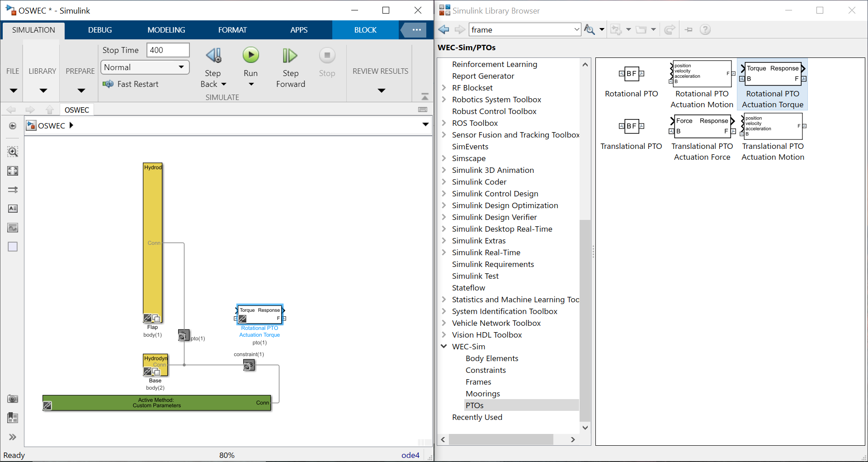The width and height of the screenshot is (868, 462).
Task: Click the 80% zoom level status
Action: pyautogui.click(x=227, y=455)
